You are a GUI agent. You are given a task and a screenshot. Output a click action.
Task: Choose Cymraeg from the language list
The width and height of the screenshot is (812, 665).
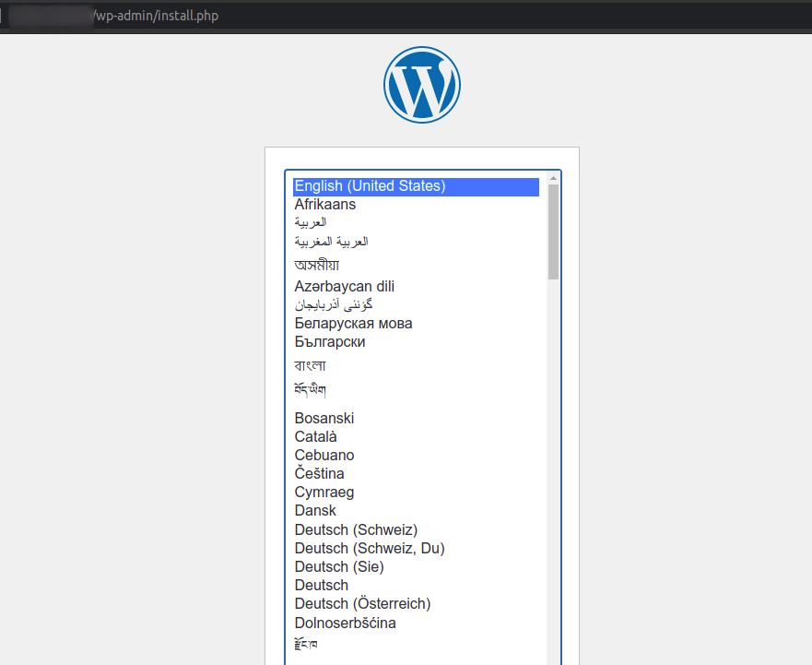point(416,493)
